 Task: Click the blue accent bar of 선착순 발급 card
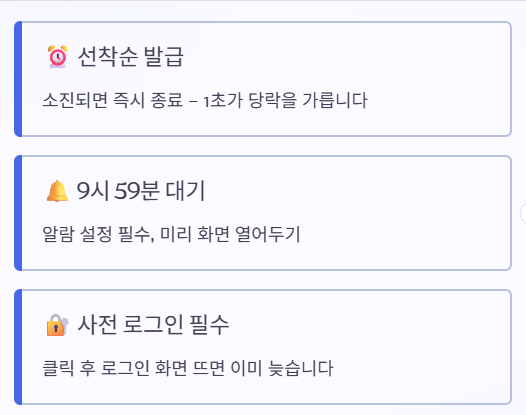[18, 79]
